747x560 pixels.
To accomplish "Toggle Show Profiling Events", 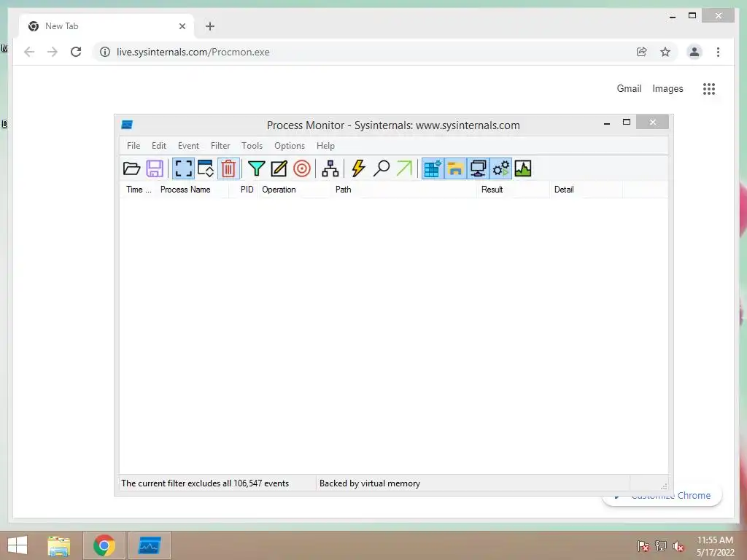I will 523,168.
